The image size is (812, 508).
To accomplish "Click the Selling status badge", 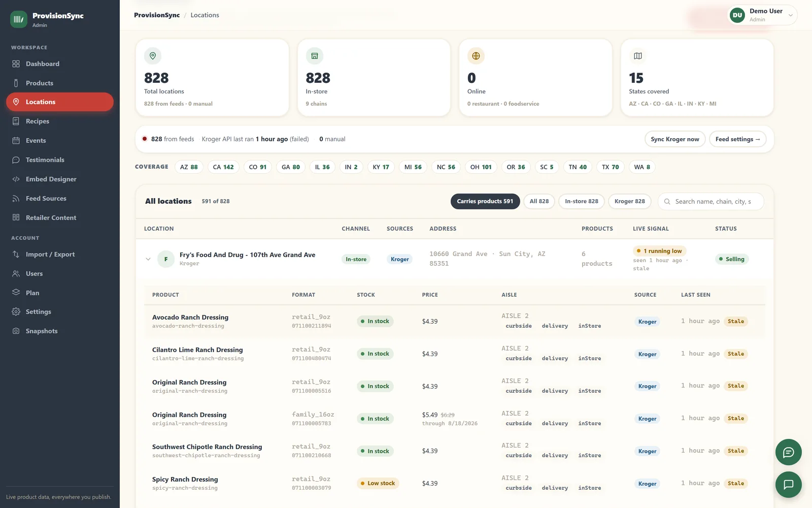I will (x=731, y=259).
